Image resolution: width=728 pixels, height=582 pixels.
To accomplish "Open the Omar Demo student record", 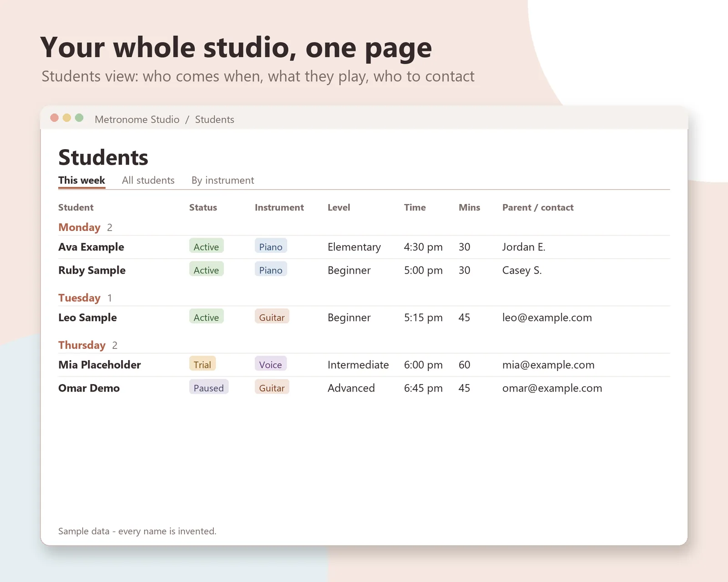I will [89, 388].
